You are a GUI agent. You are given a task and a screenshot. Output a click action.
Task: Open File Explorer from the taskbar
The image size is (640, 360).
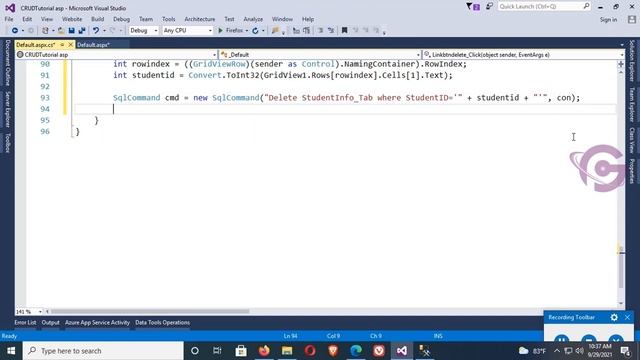(x=287, y=351)
